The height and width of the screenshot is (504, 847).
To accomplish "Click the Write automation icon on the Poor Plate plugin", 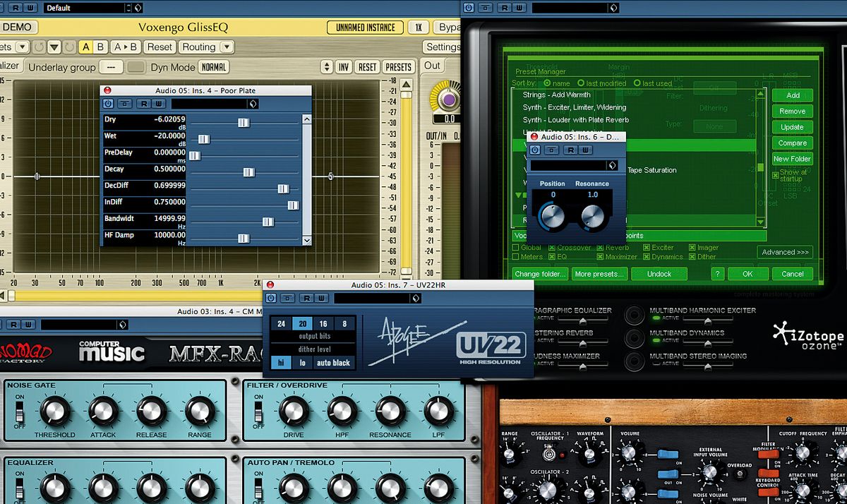I will [x=158, y=103].
